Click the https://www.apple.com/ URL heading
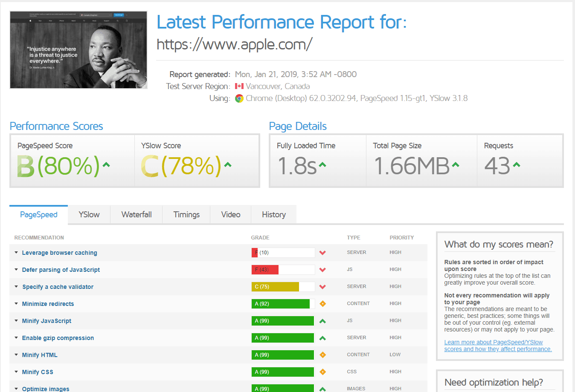Image resolution: width=575 pixels, height=392 pixels. [235, 43]
